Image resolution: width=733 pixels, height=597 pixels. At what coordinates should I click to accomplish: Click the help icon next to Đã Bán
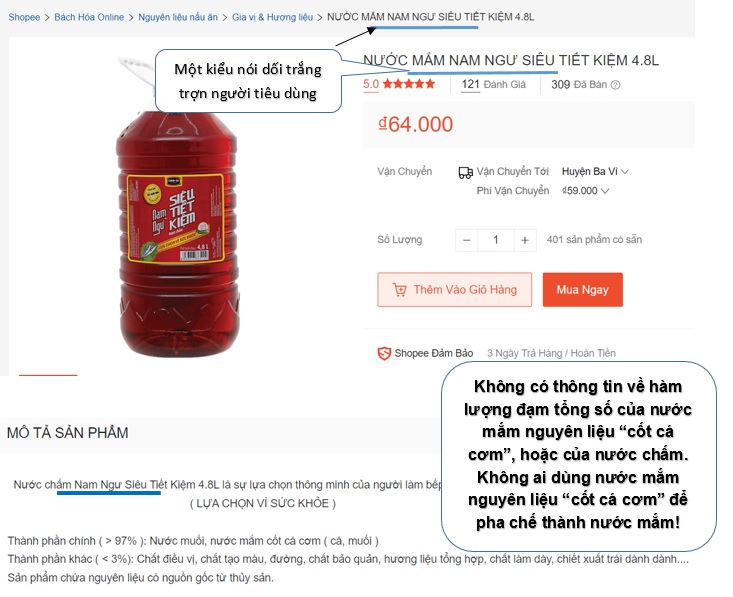coord(616,85)
